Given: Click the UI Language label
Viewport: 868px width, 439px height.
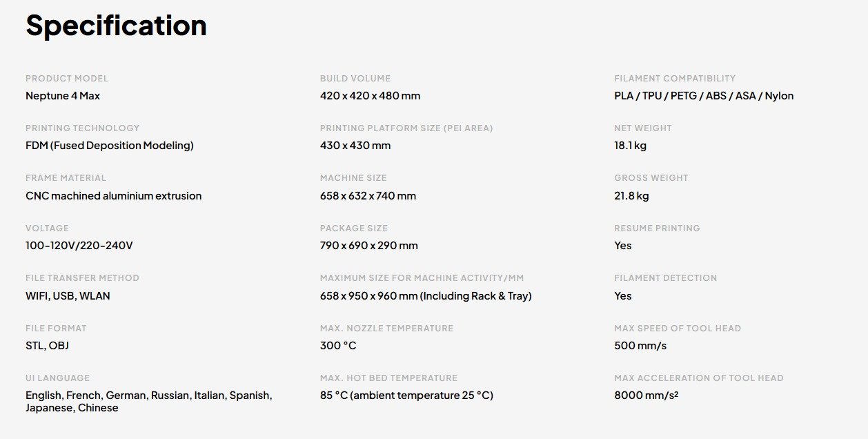Looking at the screenshot, I should click(57, 378).
